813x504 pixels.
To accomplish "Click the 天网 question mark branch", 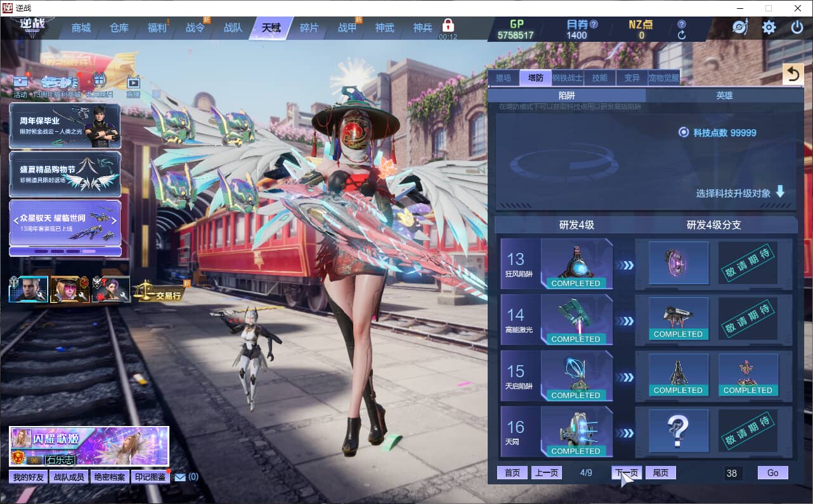I will click(679, 430).
